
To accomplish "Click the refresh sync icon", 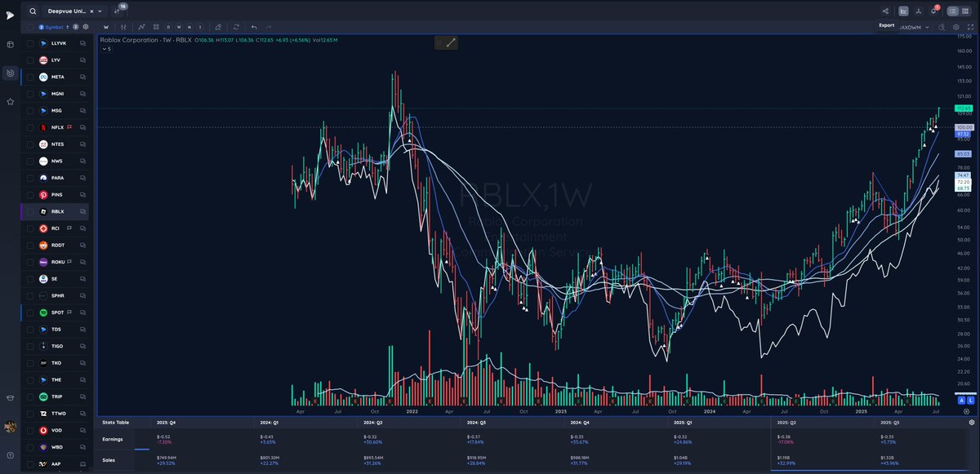I will pos(237,26).
